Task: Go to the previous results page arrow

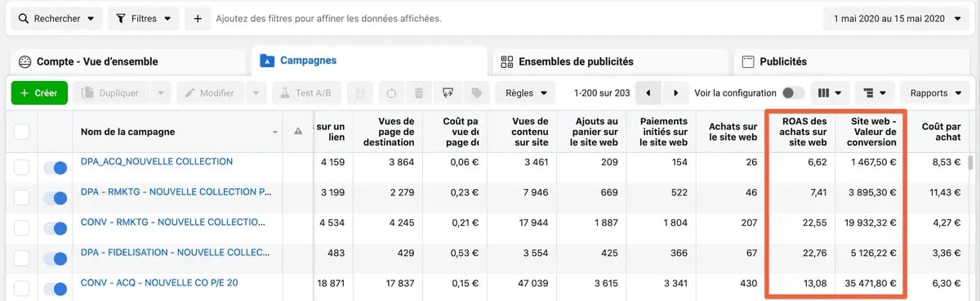Action: pos(648,93)
